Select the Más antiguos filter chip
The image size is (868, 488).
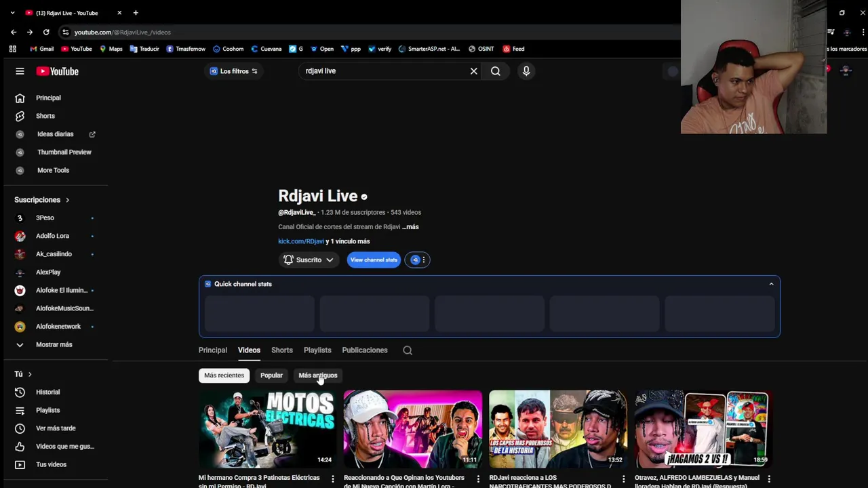(x=318, y=375)
